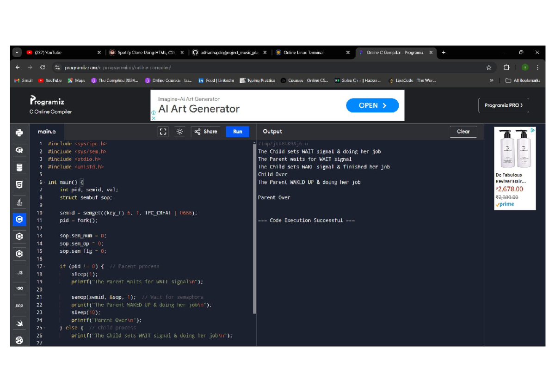Select the Java compiler icon

point(19,202)
